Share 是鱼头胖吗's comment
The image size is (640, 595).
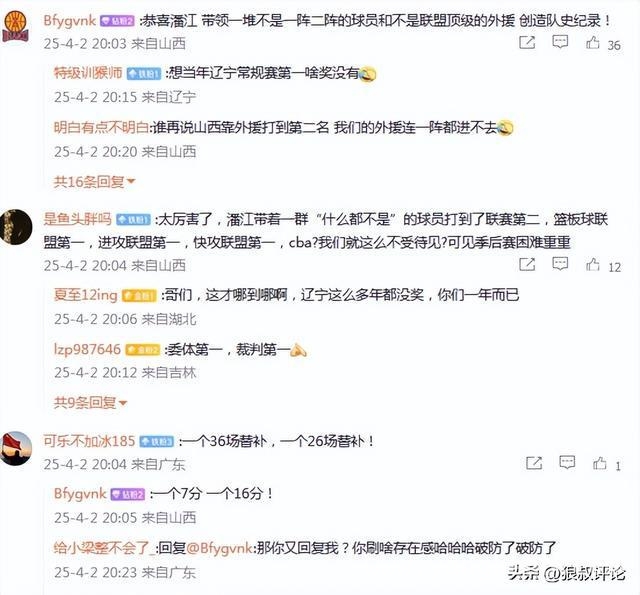(527, 264)
